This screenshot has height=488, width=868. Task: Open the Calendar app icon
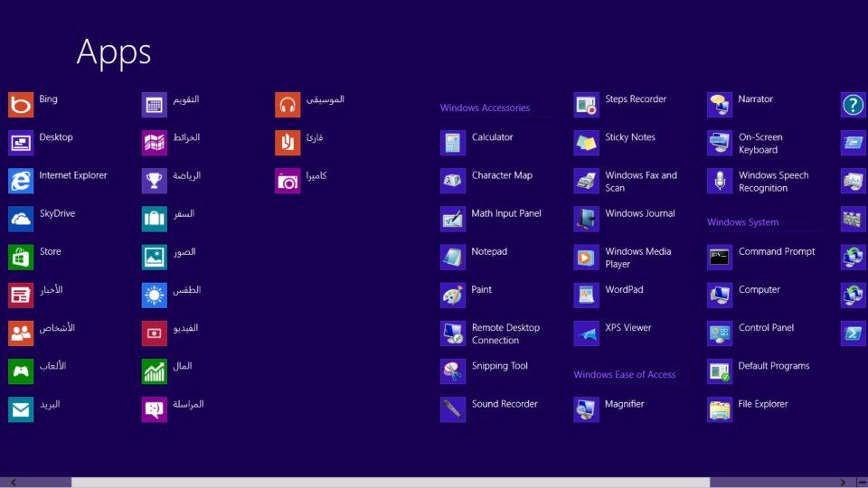point(154,105)
